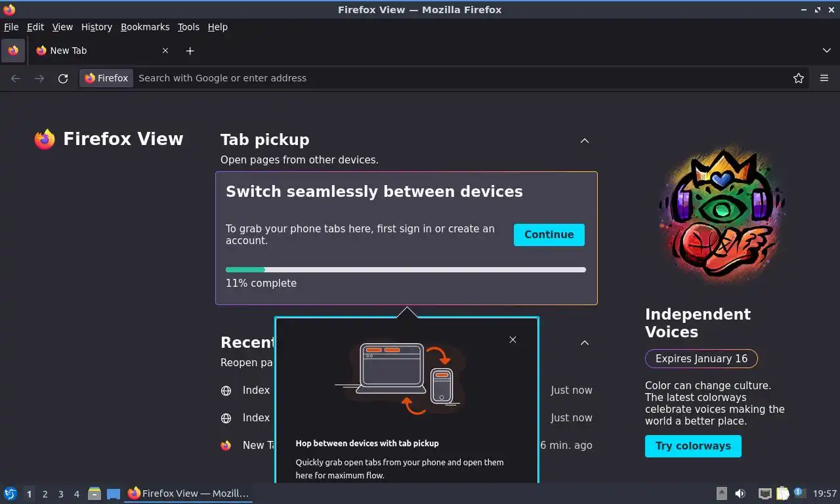Image resolution: width=840 pixels, height=504 pixels.
Task: Click the Firefox icon in title bar
Action: pos(9,10)
